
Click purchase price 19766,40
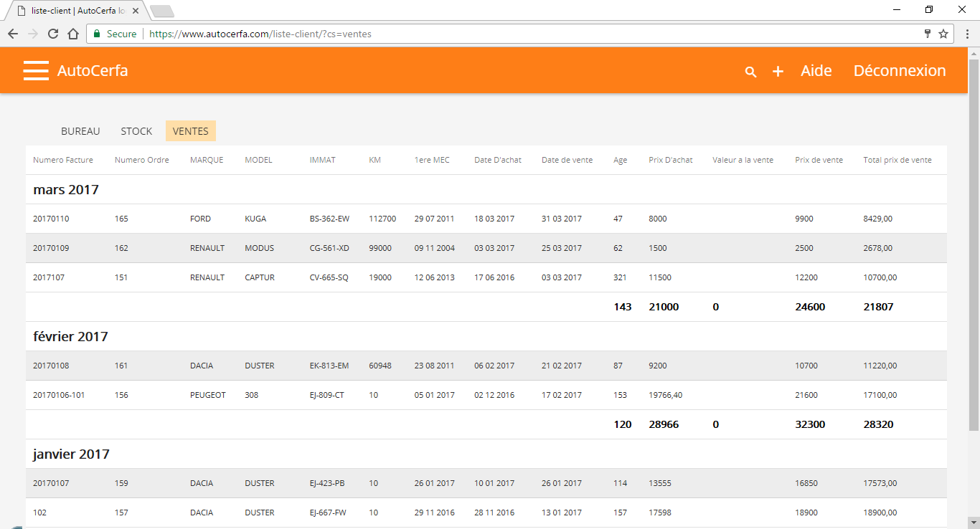coord(666,395)
